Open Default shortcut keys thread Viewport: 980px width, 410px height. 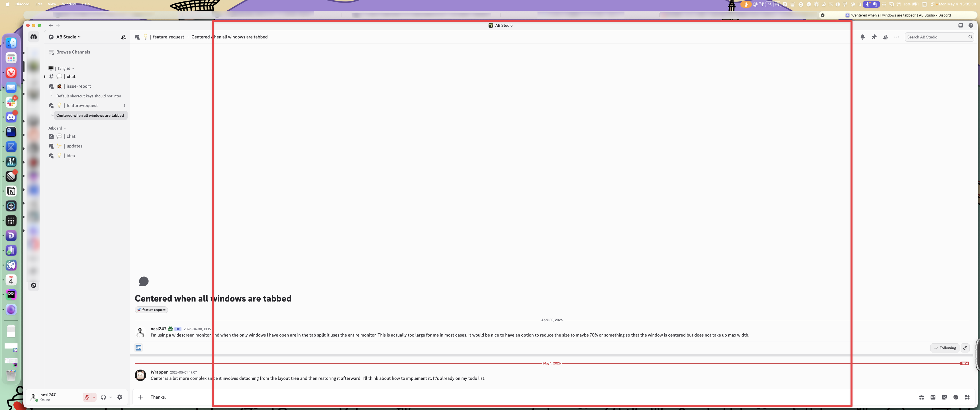[91, 96]
